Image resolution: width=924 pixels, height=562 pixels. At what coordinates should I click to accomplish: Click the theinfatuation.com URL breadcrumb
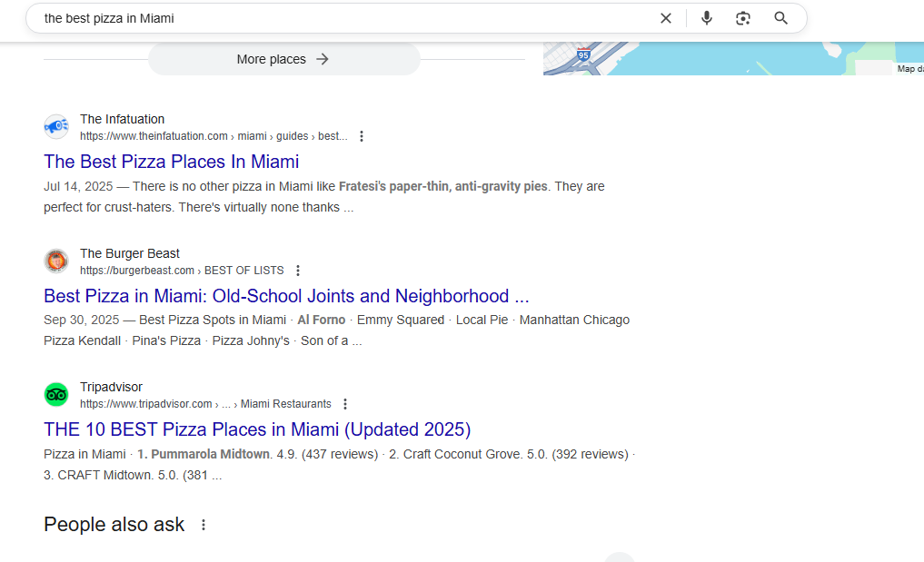coord(213,136)
